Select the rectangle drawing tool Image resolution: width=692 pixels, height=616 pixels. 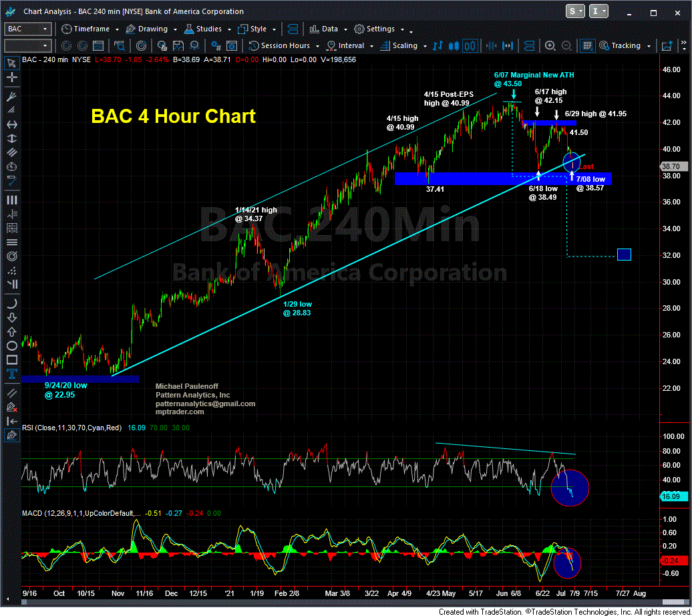tap(12, 360)
